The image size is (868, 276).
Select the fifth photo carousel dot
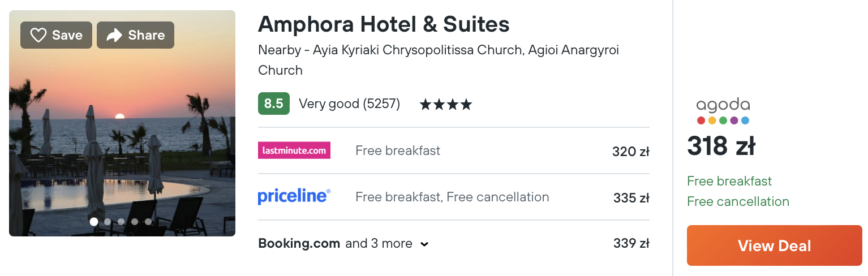148,222
